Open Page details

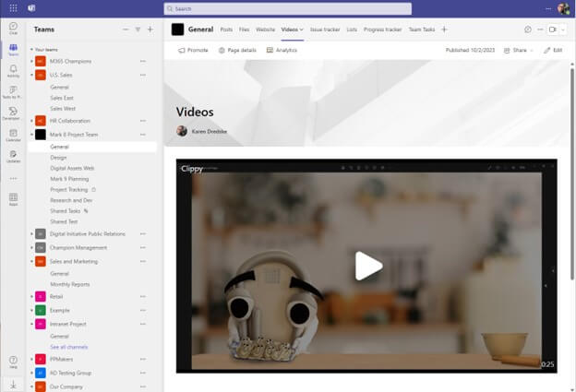click(x=237, y=51)
